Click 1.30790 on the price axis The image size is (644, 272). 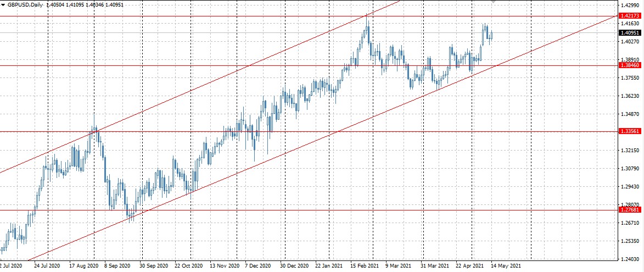tap(630, 169)
